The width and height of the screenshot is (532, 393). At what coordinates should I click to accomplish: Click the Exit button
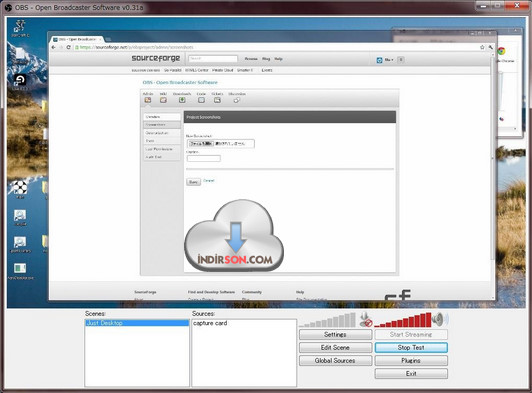(x=411, y=373)
